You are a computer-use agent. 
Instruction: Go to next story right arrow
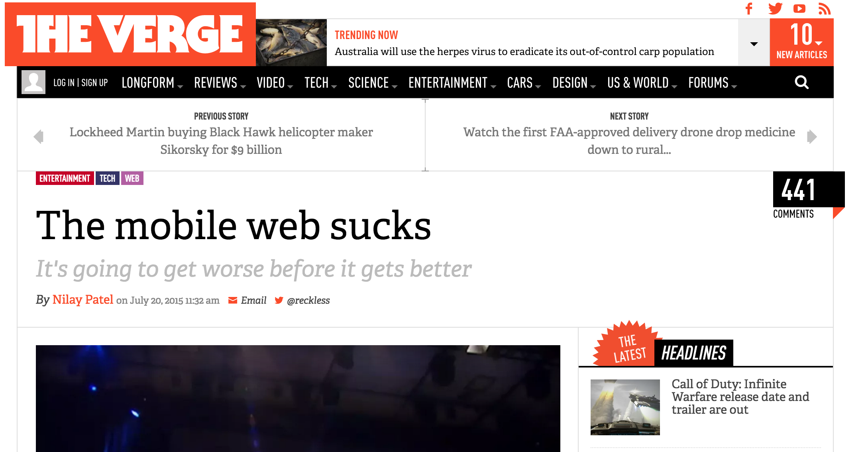[x=812, y=137]
